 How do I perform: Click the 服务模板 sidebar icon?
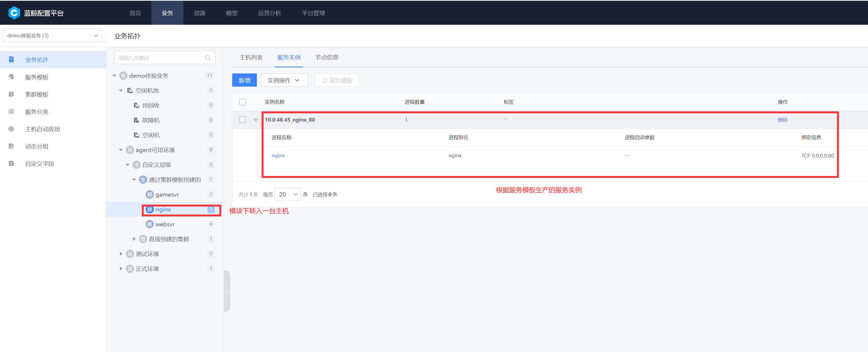coord(12,77)
